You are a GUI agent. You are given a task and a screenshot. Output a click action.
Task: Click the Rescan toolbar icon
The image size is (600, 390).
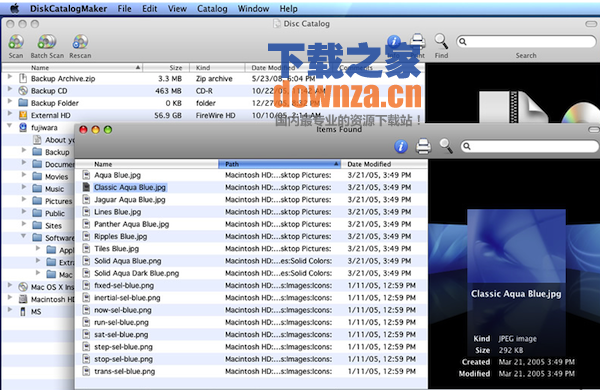pyautogui.click(x=80, y=42)
